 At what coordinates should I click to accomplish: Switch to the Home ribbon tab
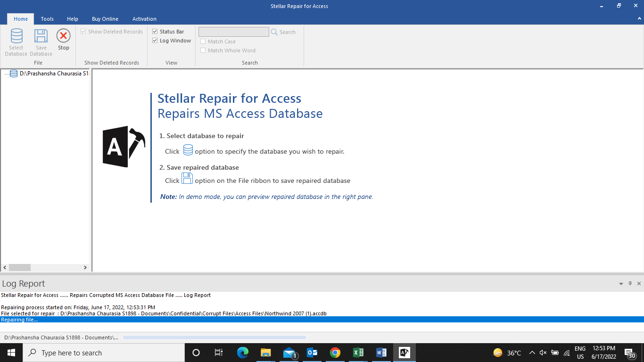point(21,19)
